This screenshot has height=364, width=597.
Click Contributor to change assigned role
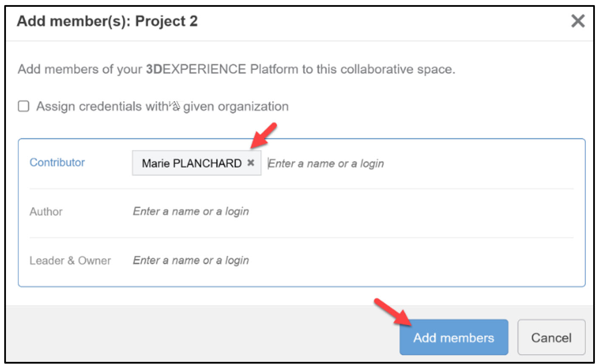click(57, 162)
